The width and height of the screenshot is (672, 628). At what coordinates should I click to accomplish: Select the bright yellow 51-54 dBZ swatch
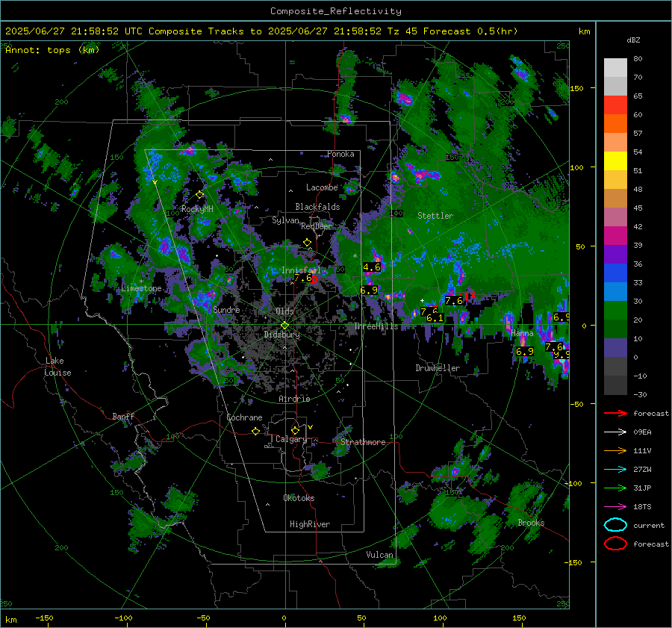point(615,161)
